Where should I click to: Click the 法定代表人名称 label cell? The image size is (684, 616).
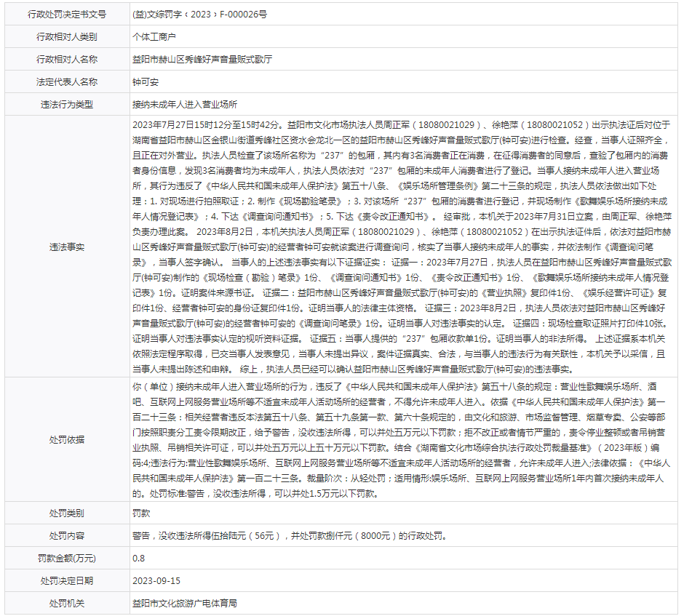(66, 82)
